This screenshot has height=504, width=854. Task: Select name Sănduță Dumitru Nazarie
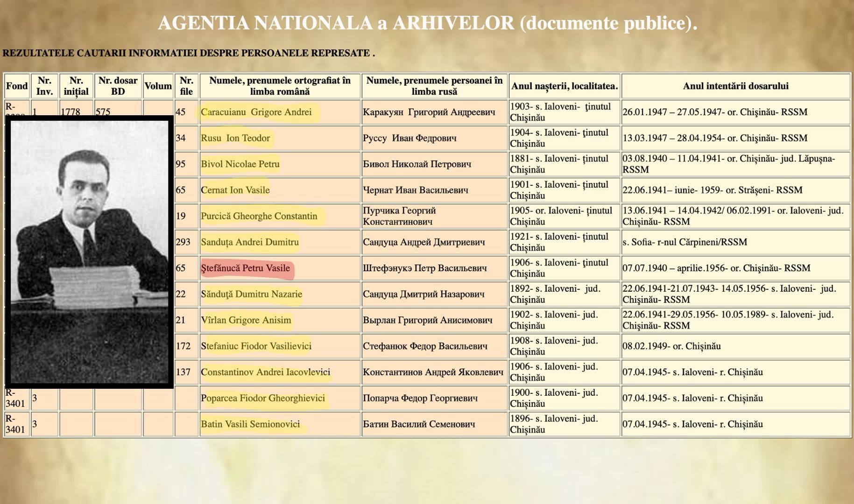point(252,294)
